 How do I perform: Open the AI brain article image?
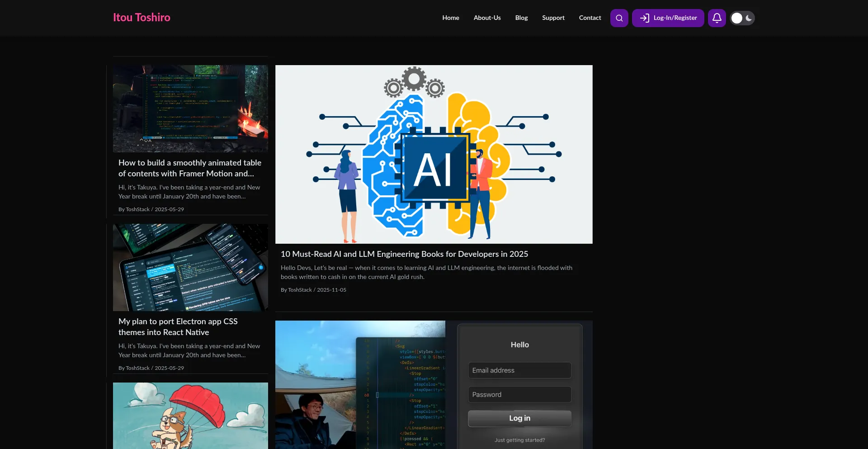click(434, 154)
